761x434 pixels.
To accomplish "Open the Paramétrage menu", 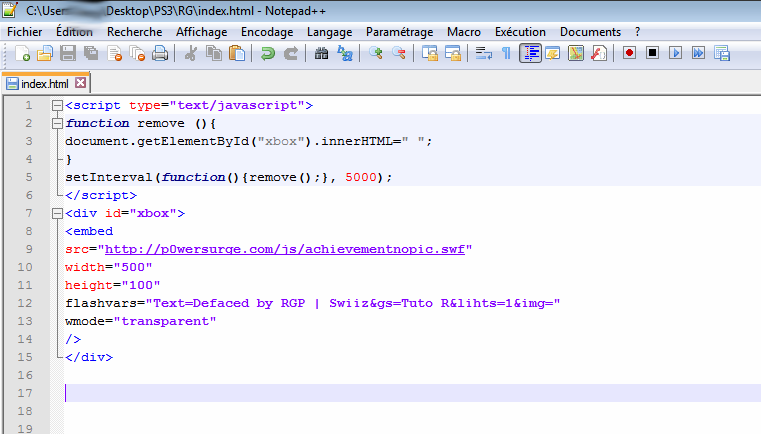I will pyautogui.click(x=399, y=32).
